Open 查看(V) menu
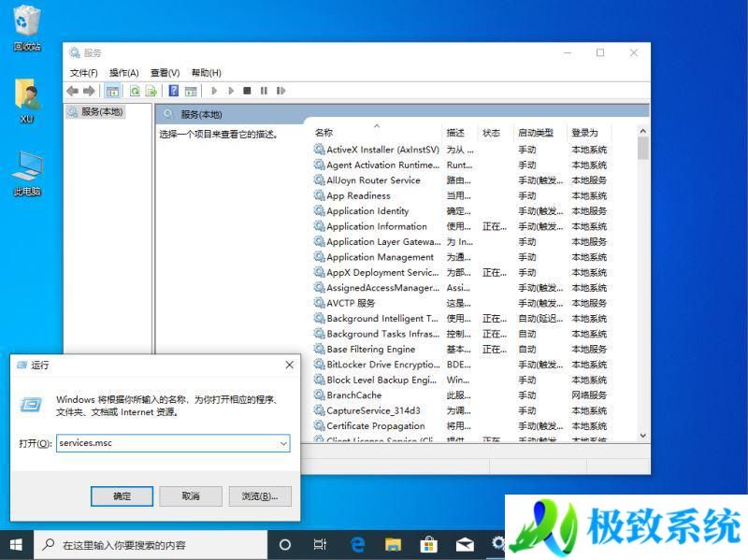Viewport: 748px width, 560px height. point(165,73)
